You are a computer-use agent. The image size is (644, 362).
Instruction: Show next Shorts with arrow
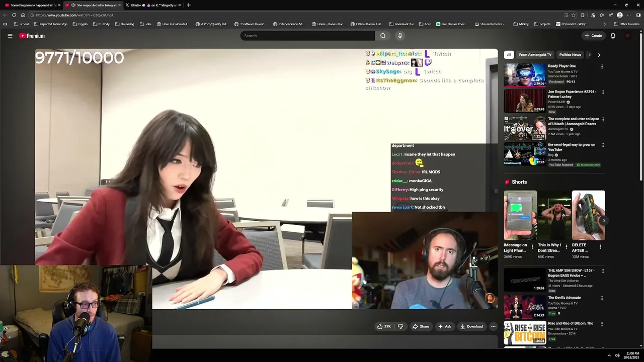click(x=604, y=220)
